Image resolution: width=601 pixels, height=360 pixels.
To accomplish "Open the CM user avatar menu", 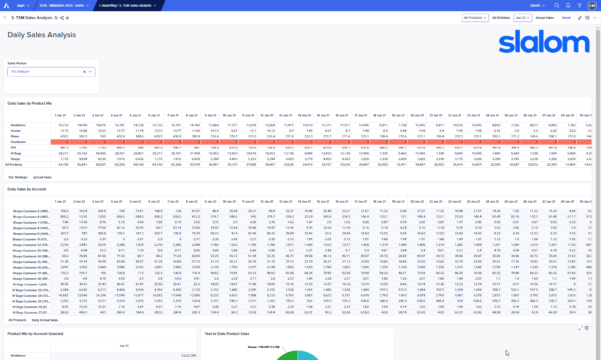I will pos(592,5).
